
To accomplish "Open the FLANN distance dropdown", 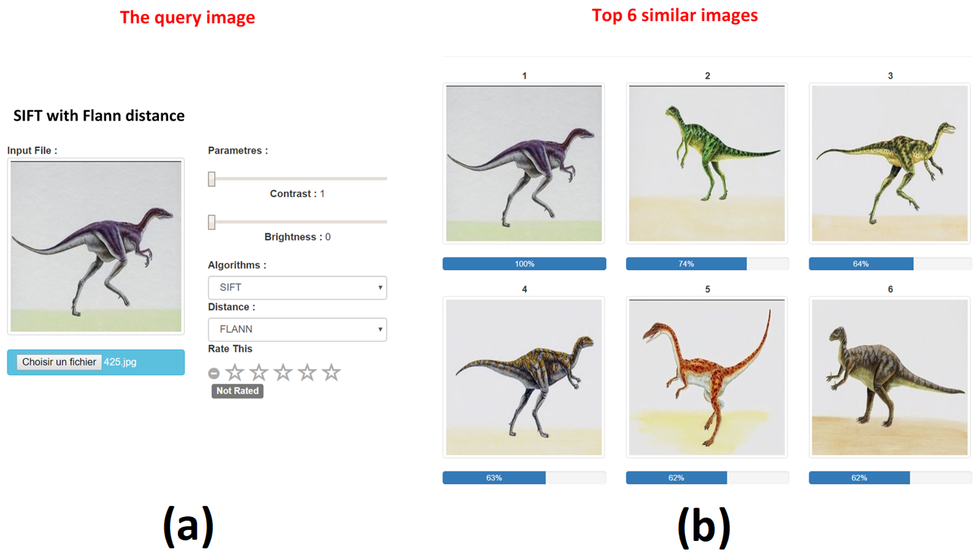I will [x=297, y=329].
